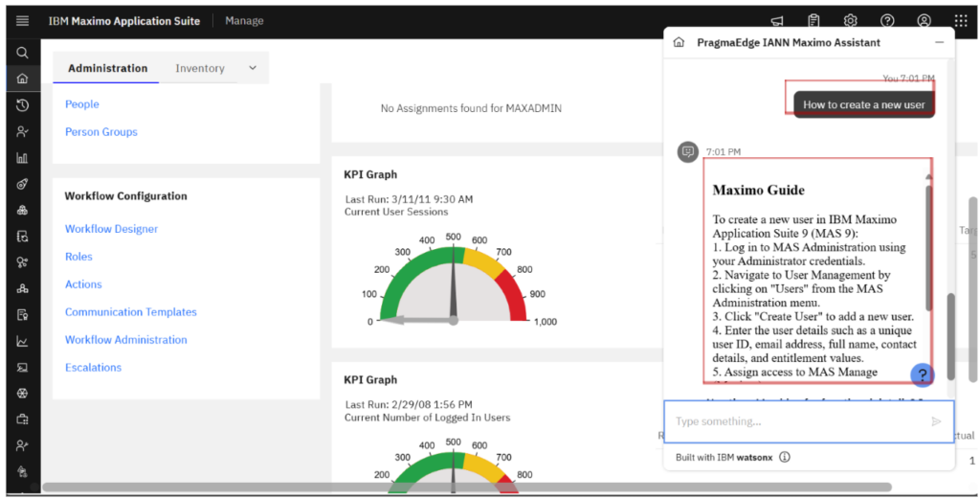Click the assistant panel vertical scrollbar

(x=950, y=336)
